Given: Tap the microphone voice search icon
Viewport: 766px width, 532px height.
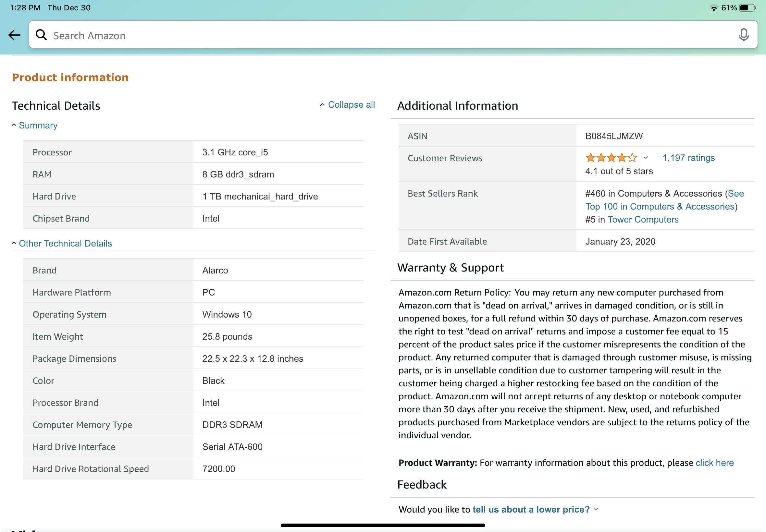Looking at the screenshot, I should coord(743,35).
